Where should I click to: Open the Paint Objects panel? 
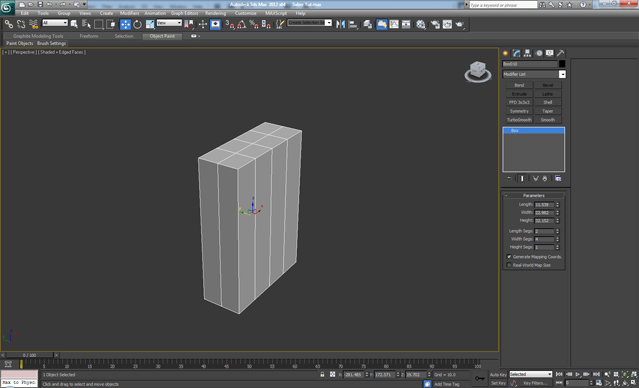coord(20,43)
